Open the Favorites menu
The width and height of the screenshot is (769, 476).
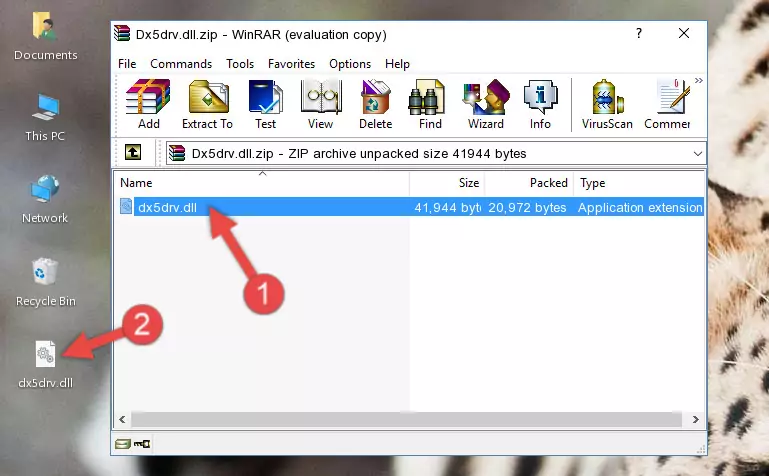(291, 64)
